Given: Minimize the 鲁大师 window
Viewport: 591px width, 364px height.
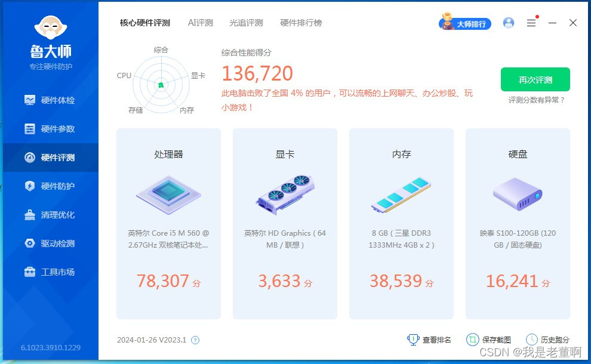Looking at the screenshot, I should [x=553, y=23].
